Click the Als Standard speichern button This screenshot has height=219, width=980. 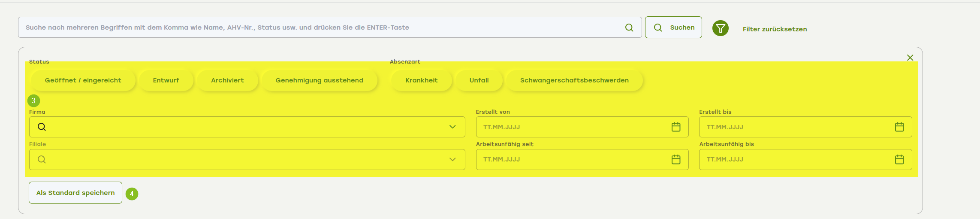pyautogui.click(x=75, y=193)
